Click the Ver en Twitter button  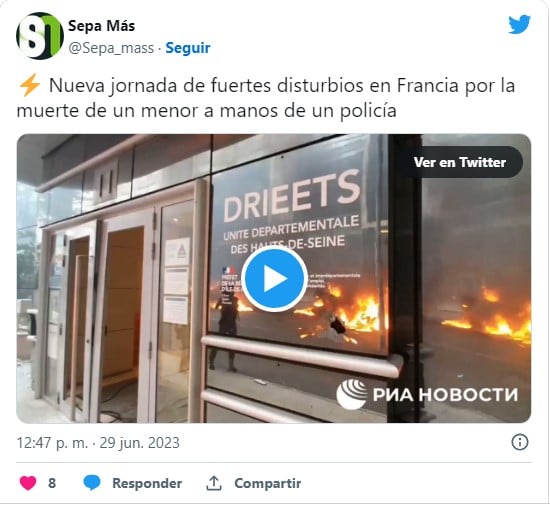click(x=460, y=162)
